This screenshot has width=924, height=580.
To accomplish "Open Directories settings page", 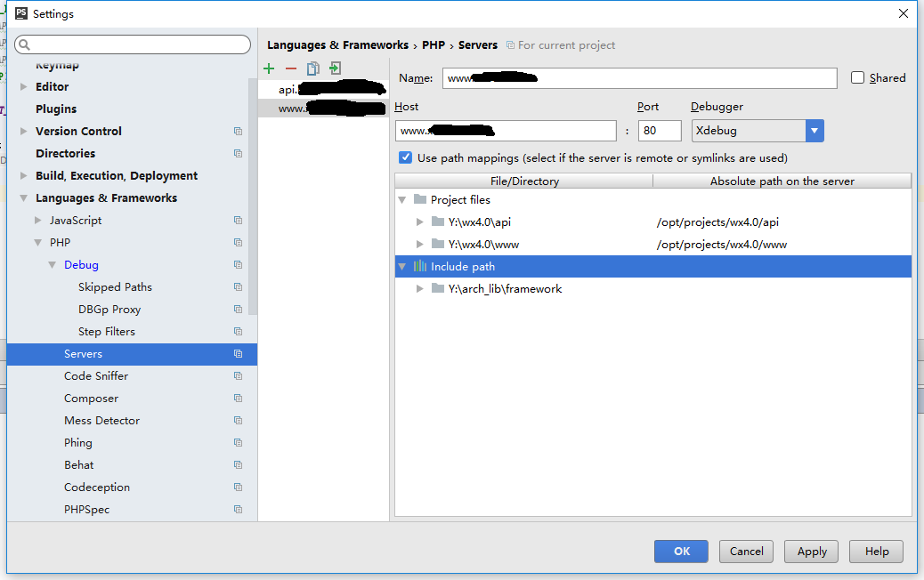I will pyautogui.click(x=65, y=154).
